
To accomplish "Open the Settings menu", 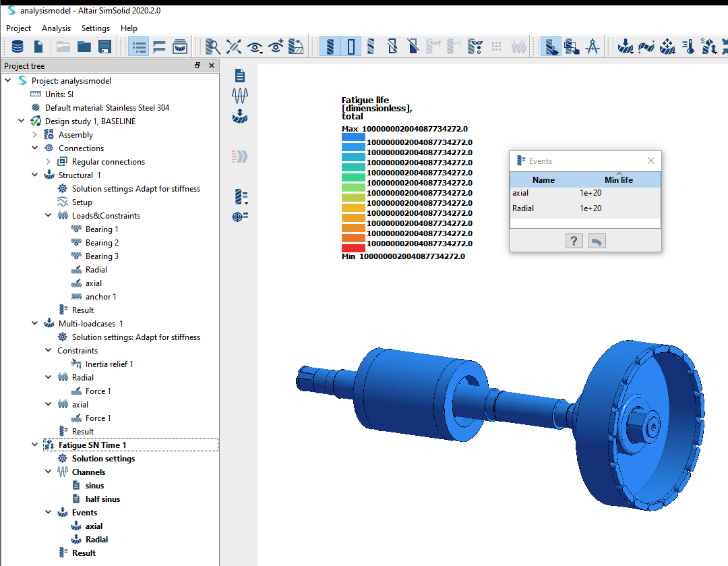I will click(x=96, y=28).
